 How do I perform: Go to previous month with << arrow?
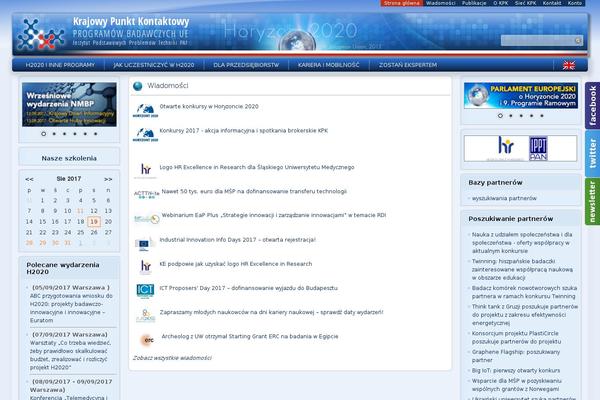[29, 179]
